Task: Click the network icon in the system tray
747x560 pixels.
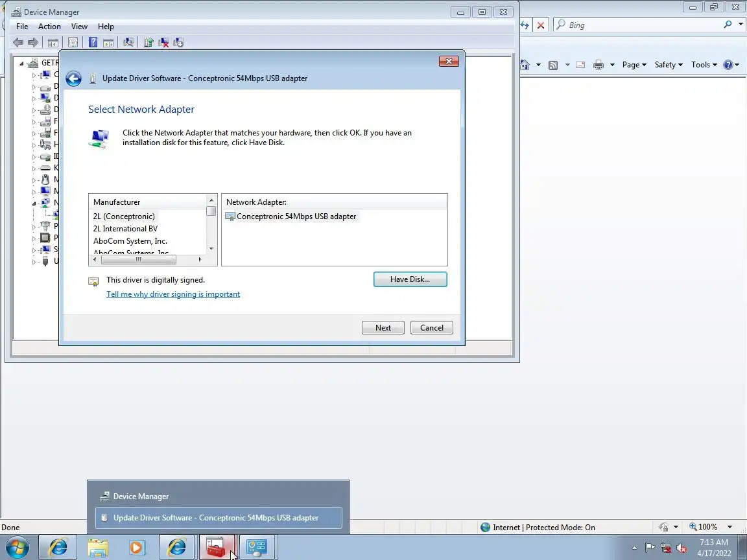Action: tap(666, 548)
